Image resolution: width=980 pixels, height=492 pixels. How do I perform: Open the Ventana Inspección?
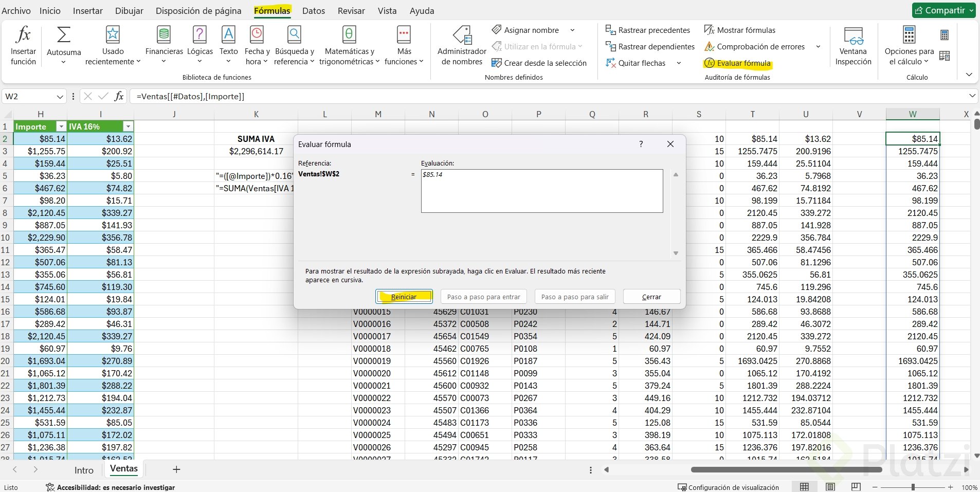[853, 45]
